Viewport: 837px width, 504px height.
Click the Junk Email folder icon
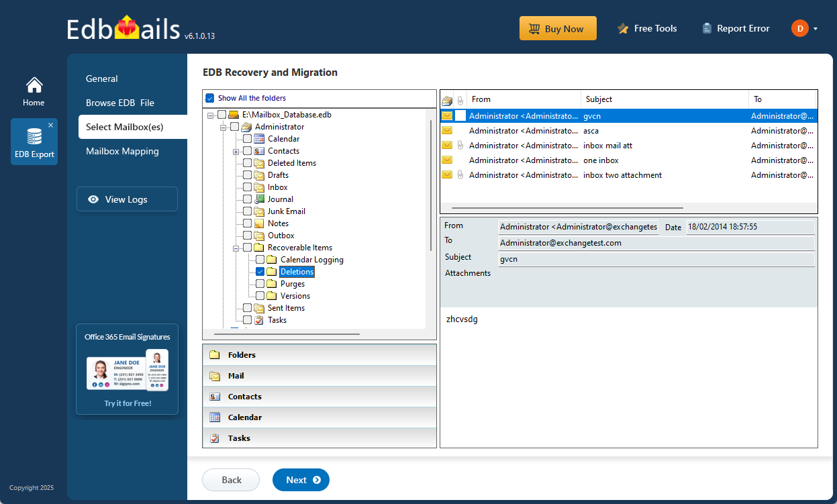[x=259, y=211]
